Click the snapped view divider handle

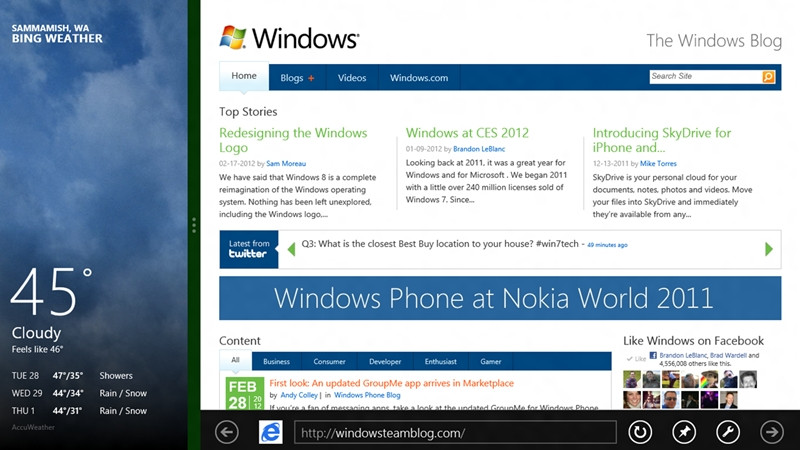click(194, 226)
